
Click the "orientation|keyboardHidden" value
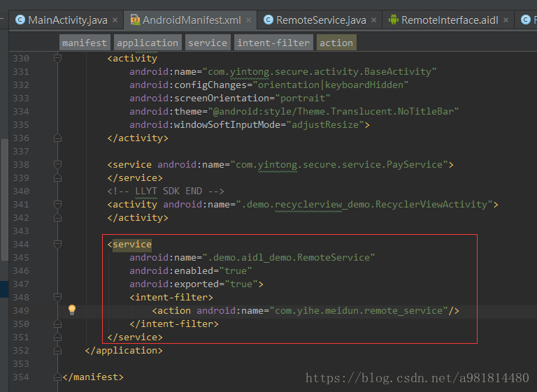(331, 85)
